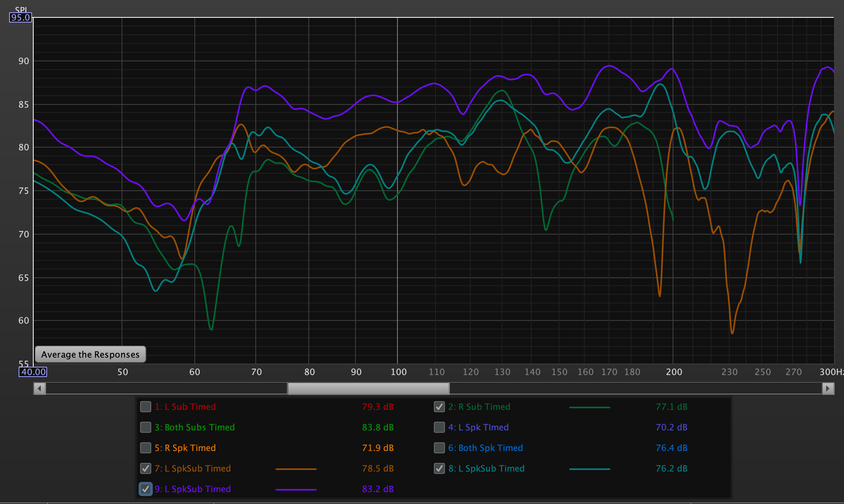This screenshot has height=504, width=844.
Task: Select the 78.5 dB value of trace 7
Action: 378,468
